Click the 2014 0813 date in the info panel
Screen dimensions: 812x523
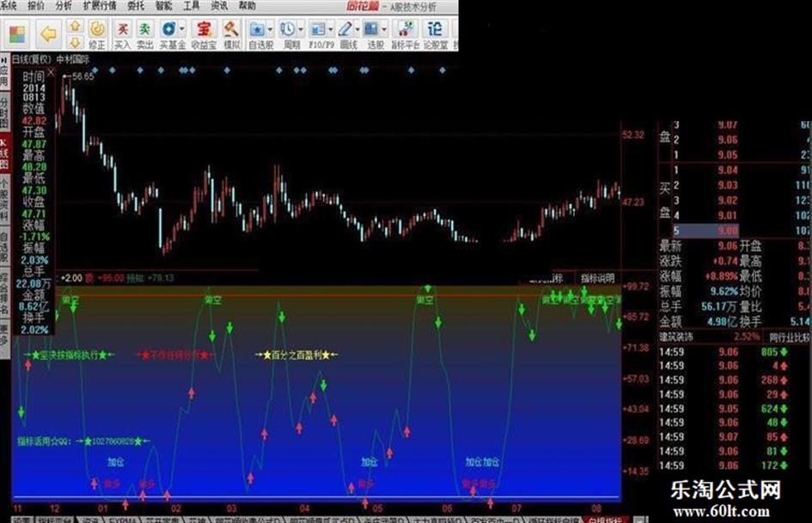(x=34, y=93)
